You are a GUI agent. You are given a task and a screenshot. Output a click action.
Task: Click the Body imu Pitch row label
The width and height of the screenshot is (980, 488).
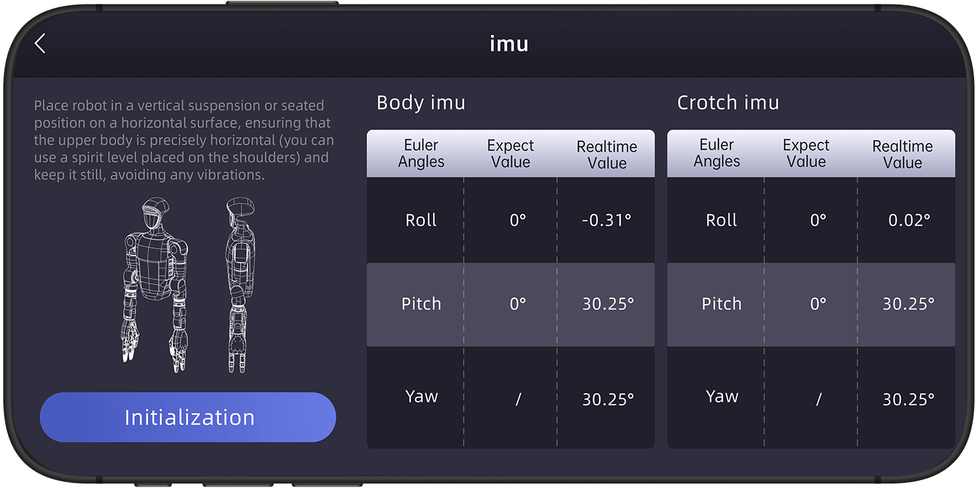(x=421, y=304)
